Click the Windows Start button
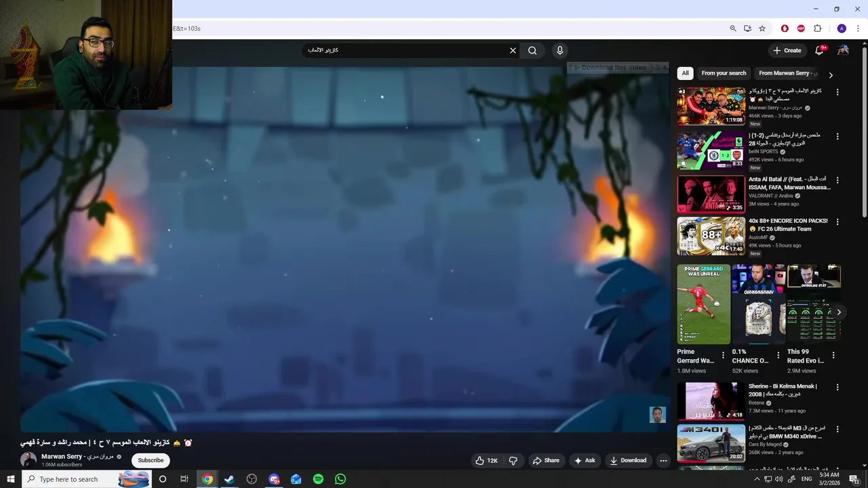Viewport: 868px width, 488px height. click(10, 479)
